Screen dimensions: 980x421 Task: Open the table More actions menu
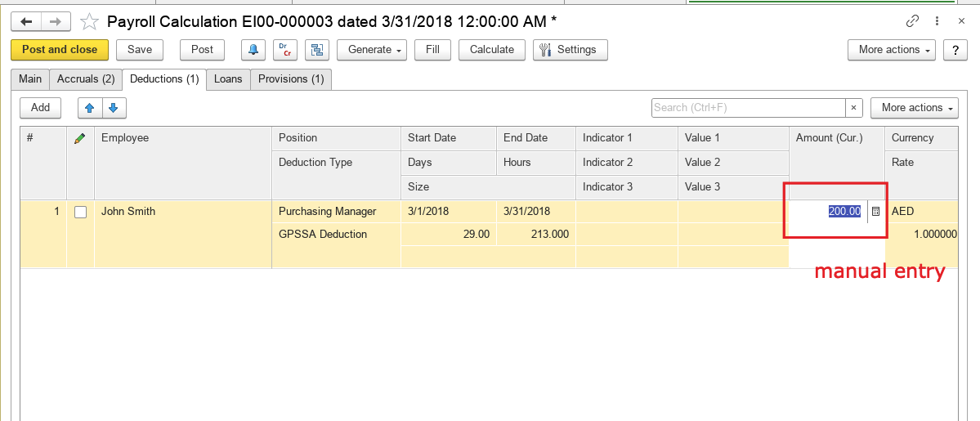coord(915,108)
